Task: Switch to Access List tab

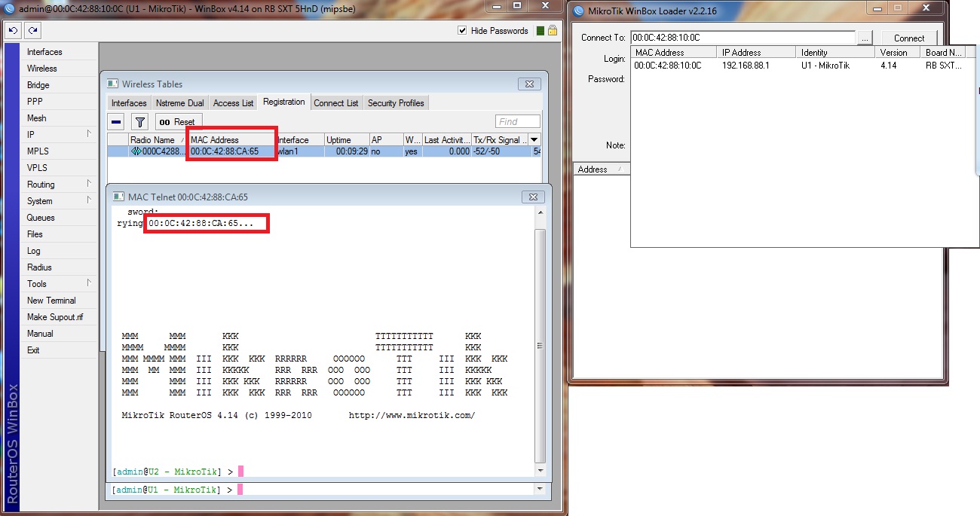Action: (233, 103)
